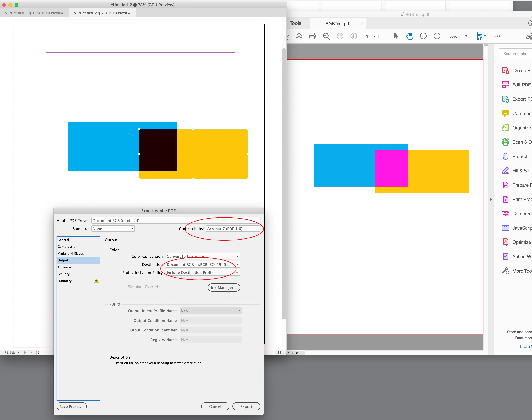The height and width of the screenshot is (420, 532).
Task: Click the upload to cloud icon
Action: 299,36
